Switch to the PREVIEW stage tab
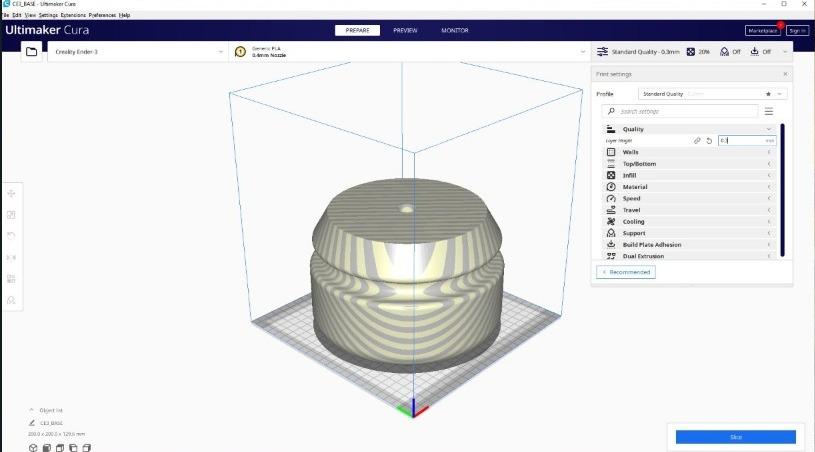 tap(405, 30)
